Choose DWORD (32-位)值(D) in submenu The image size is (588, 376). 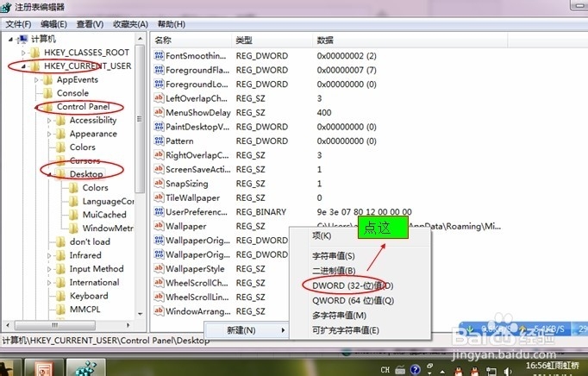360,286
